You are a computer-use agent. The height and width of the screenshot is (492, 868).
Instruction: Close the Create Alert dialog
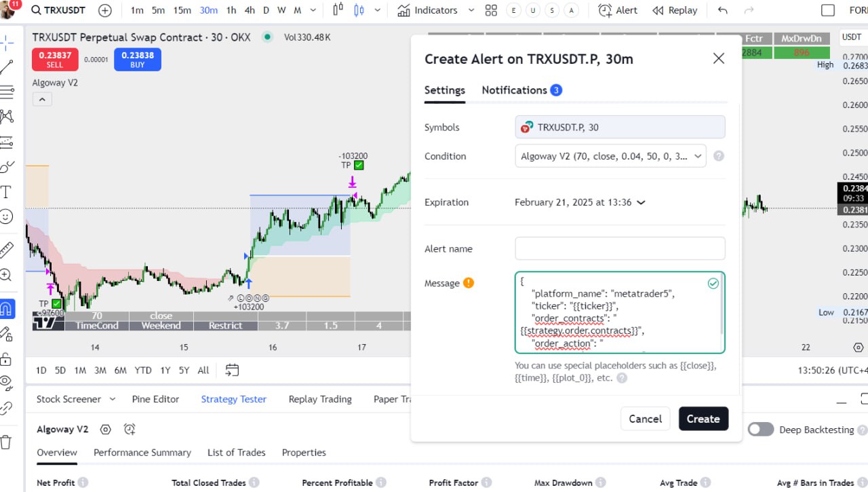click(719, 58)
